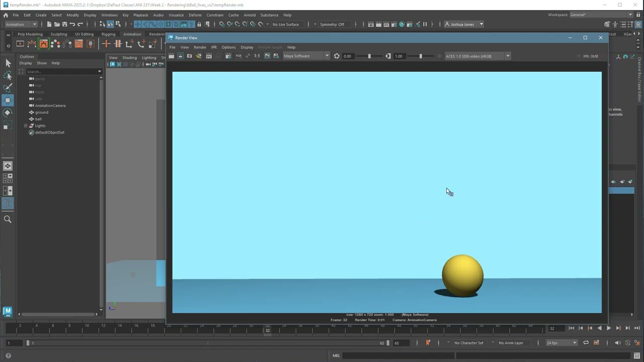
Task: Click the Joshua Jones account button
Action: [x=463, y=24]
